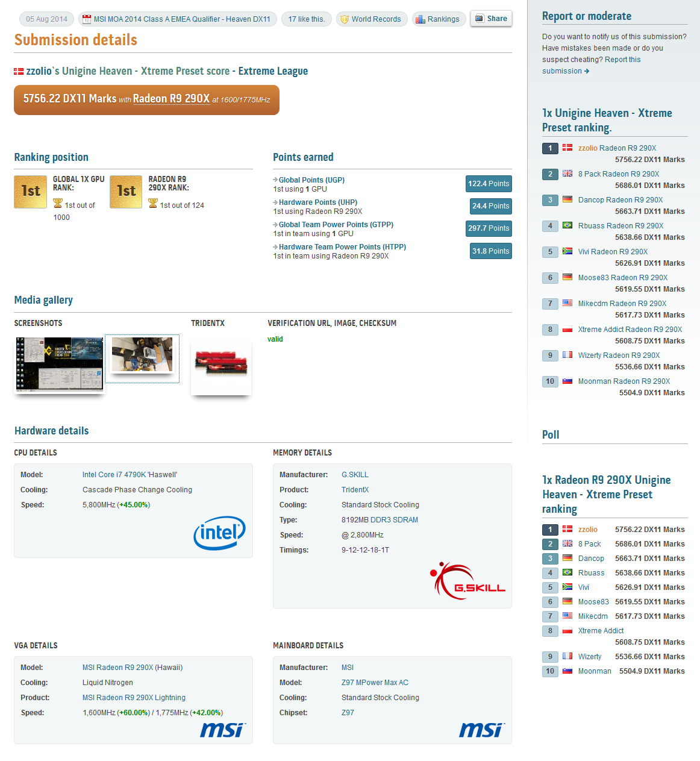The image size is (700, 761).
Task: Click trophy icon next to 1st out of 1000
Action: click(58, 204)
